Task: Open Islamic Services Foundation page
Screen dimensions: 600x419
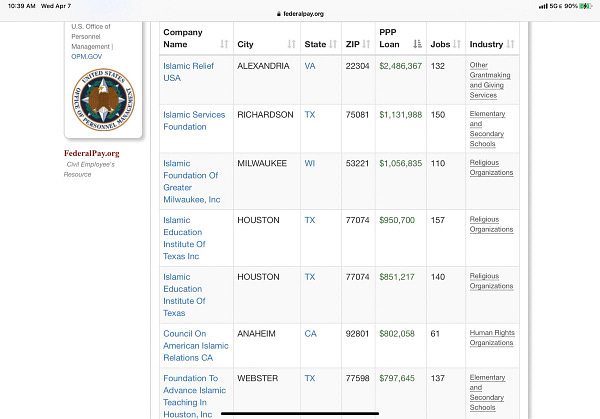Action: [194, 121]
